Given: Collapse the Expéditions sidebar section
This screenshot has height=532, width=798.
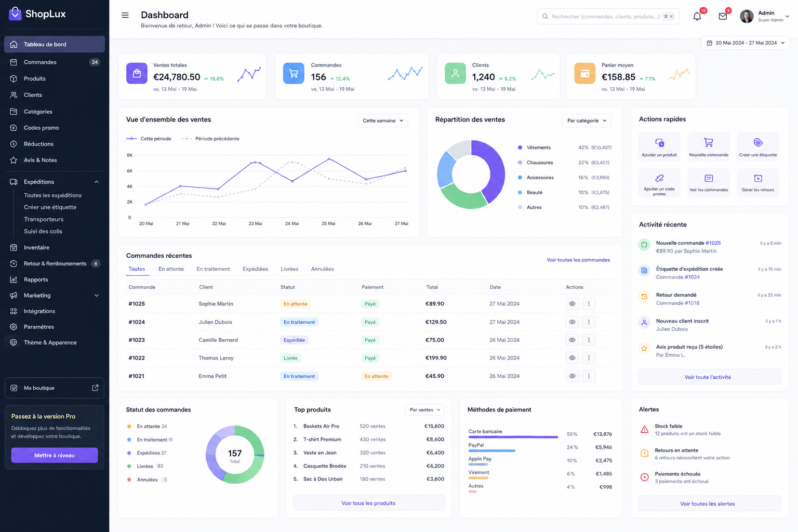Looking at the screenshot, I should 97,182.
